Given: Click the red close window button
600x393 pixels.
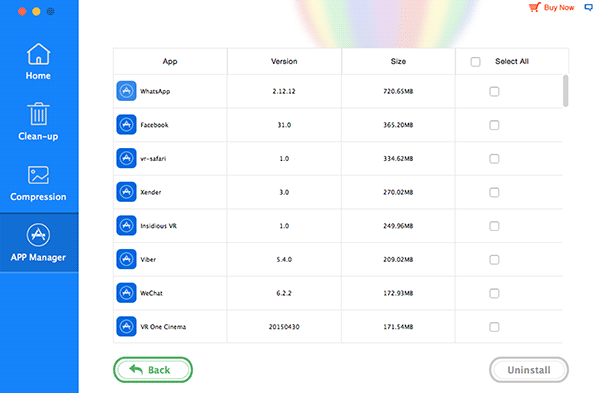Looking at the screenshot, I should point(22,11).
